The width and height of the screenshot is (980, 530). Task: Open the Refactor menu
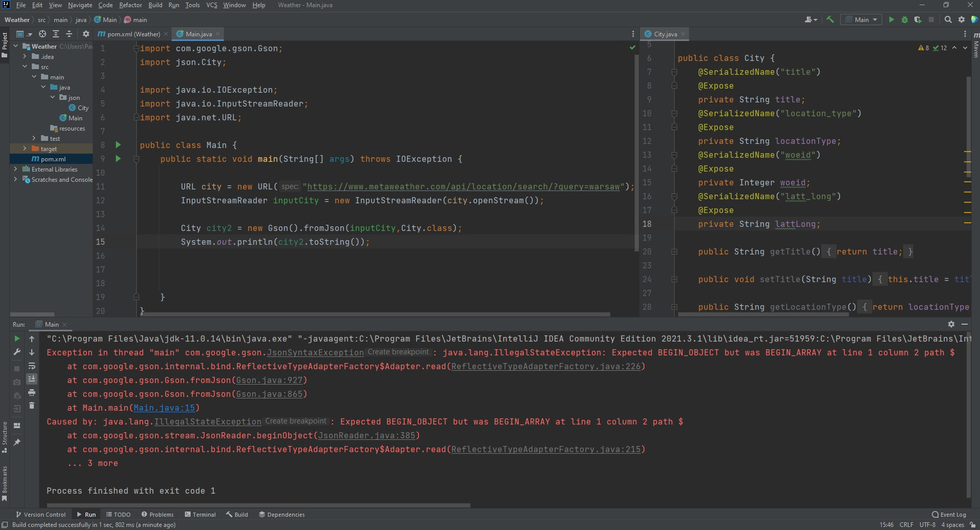tap(131, 5)
